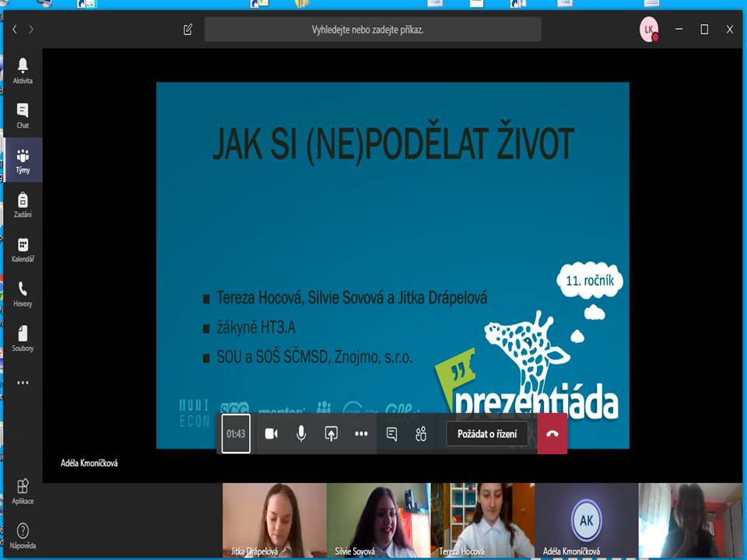Open the Aktivita notifications bell
The image size is (747, 560).
tap(23, 70)
